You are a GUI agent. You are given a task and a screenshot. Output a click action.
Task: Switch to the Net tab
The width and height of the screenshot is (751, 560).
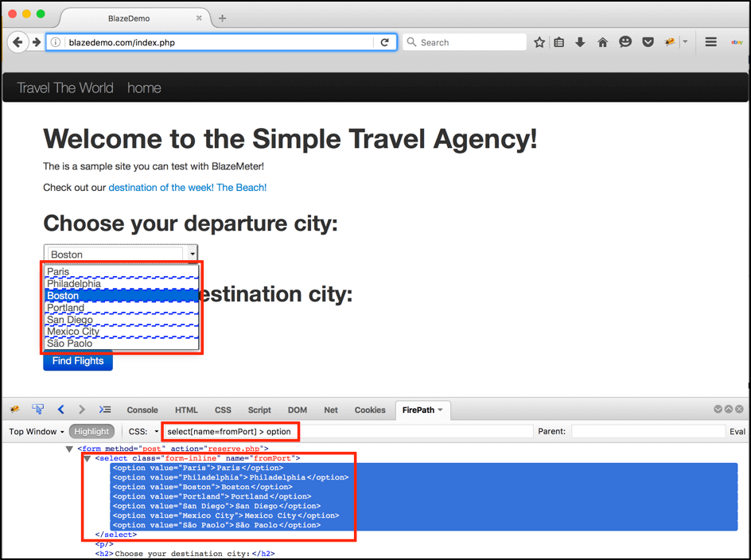click(x=330, y=410)
